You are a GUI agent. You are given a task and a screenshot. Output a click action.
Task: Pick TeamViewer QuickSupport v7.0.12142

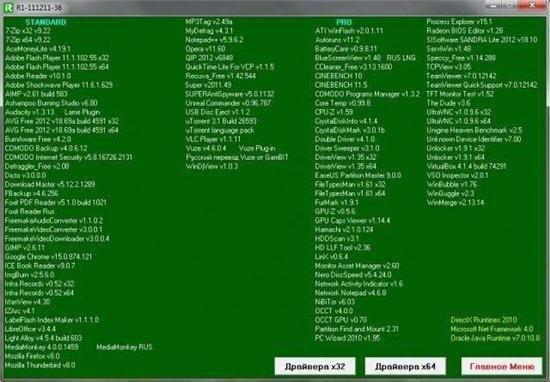pos(482,85)
